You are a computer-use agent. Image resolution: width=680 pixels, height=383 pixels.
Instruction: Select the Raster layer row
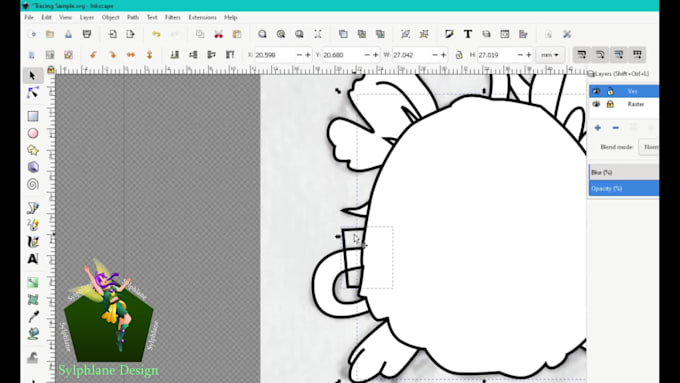(x=624, y=104)
